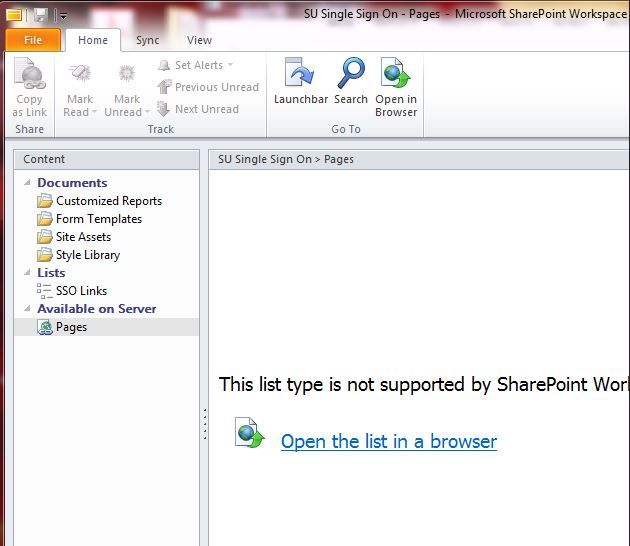Click the Documents heading
Viewport: 630px width, 546px height.
point(72,183)
